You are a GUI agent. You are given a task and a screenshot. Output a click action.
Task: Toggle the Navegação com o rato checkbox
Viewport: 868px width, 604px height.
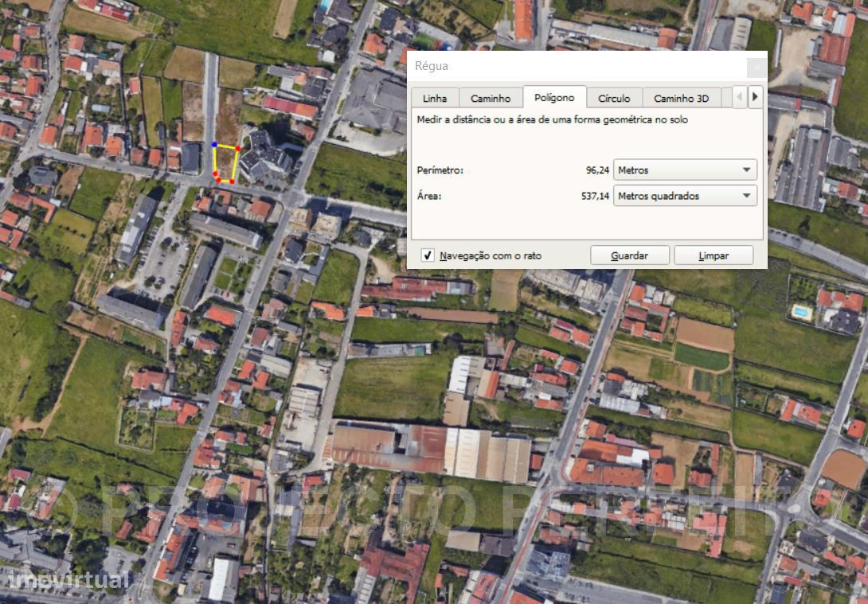point(428,255)
